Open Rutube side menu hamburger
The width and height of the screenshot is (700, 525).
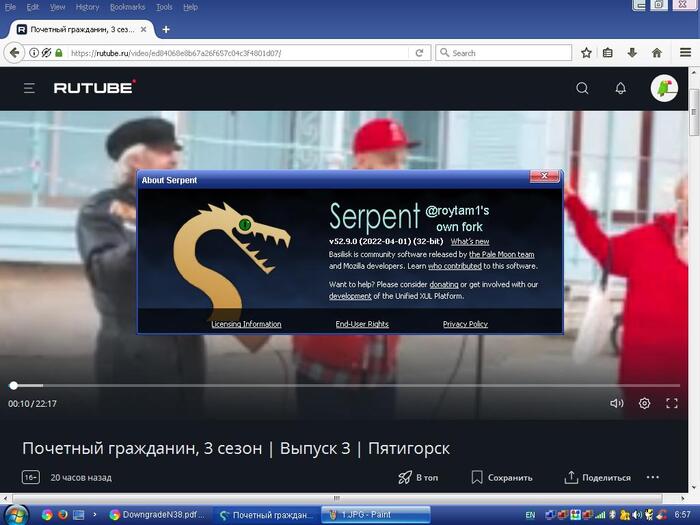[x=29, y=88]
